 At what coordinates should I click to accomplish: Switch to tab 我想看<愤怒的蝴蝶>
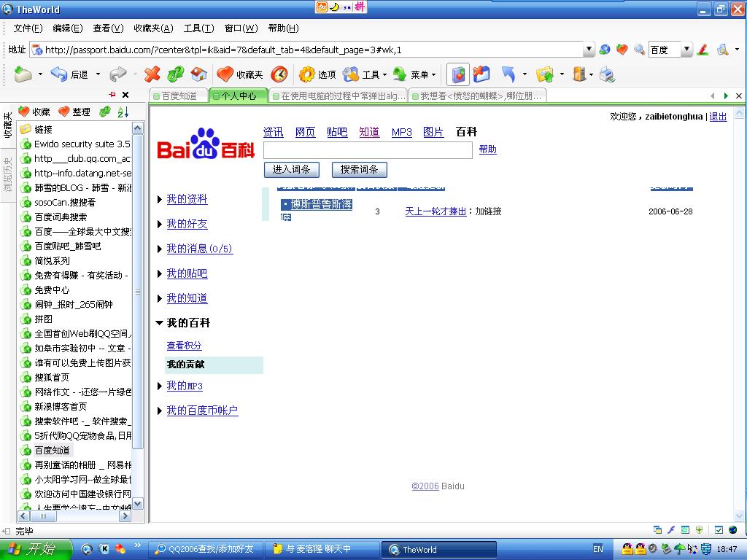[477, 96]
